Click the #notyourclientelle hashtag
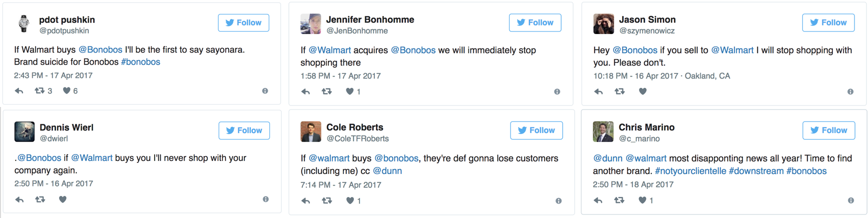 pyautogui.click(x=690, y=171)
